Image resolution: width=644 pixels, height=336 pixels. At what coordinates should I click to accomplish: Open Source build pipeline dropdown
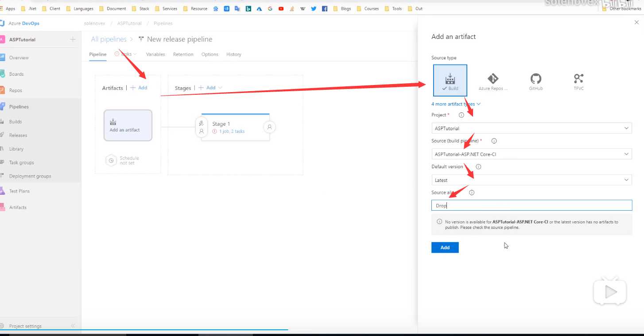(x=531, y=154)
